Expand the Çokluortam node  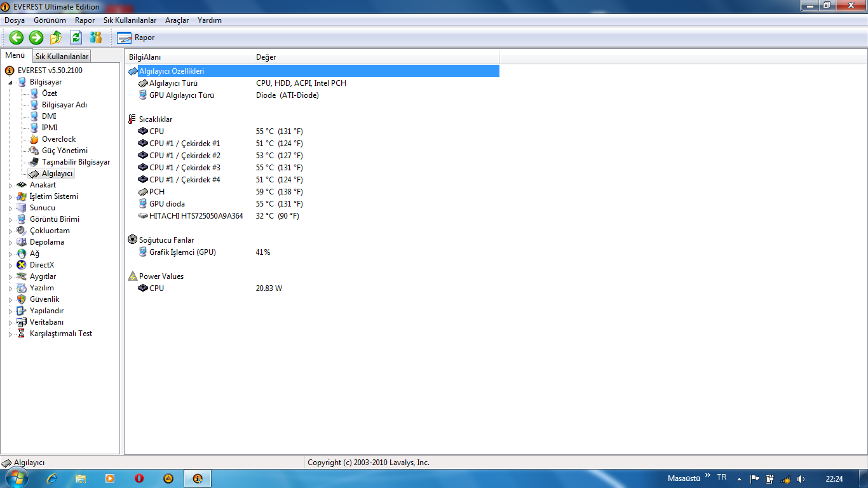10,231
